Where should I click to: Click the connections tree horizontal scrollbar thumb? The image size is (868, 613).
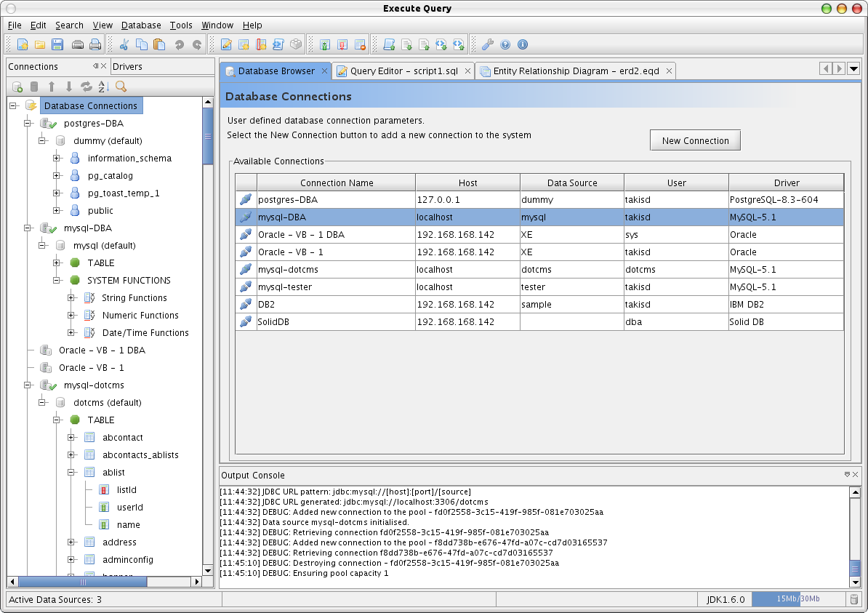coord(82,582)
